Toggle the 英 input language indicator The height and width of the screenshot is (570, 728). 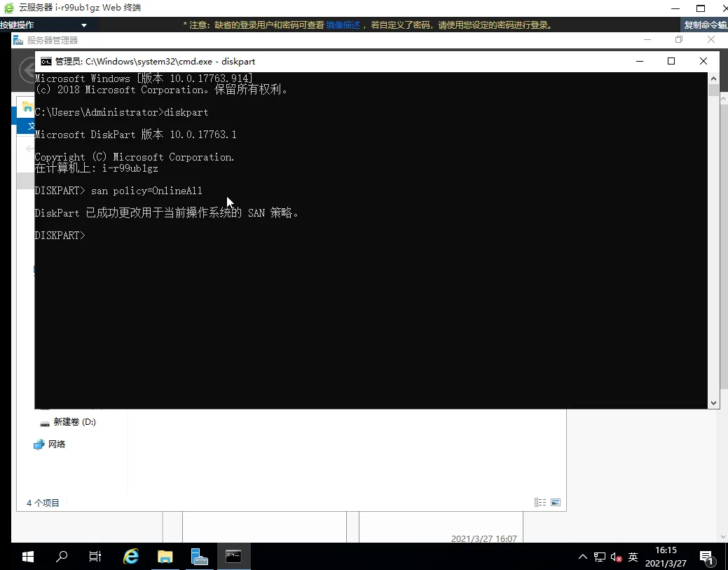point(633,557)
